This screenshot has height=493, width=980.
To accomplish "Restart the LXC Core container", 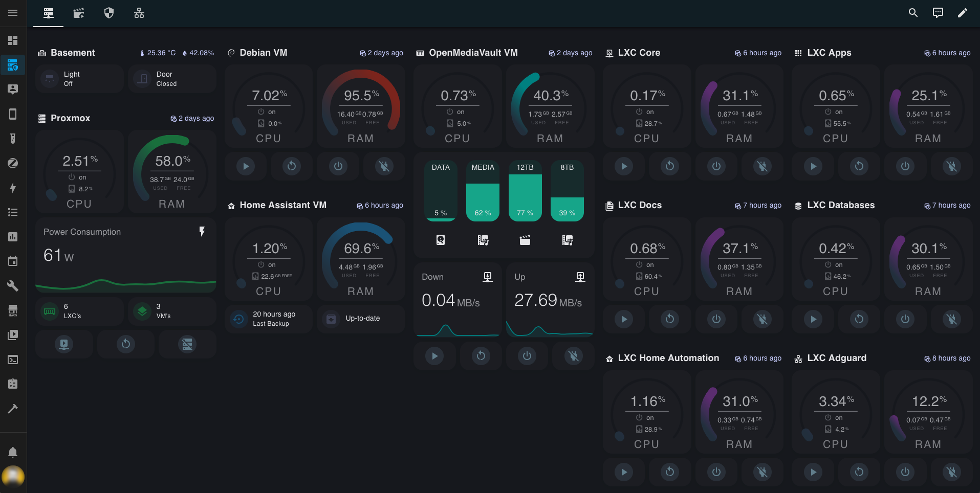I will tap(670, 166).
